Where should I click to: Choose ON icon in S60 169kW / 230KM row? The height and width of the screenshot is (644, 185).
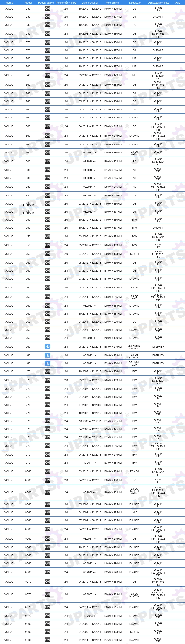click(x=48, y=144)
